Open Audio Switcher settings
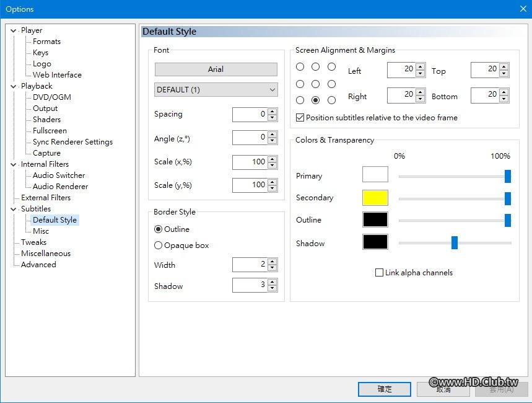532x403 pixels. (x=59, y=175)
